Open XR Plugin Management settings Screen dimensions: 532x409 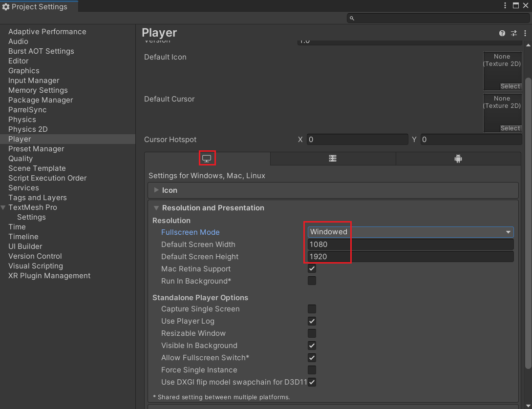[49, 276]
